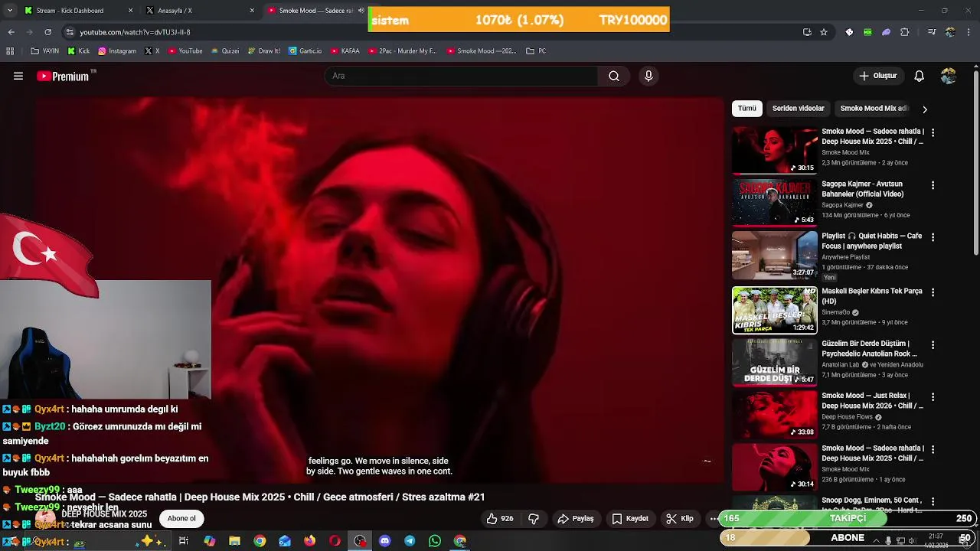Image resolution: width=980 pixels, height=551 pixels.
Task: Open YouTube account avatar menu
Action: [x=949, y=76]
